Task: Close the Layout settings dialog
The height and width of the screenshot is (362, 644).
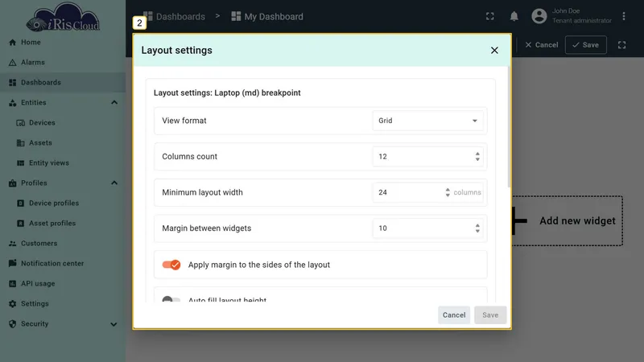Action: (494, 50)
